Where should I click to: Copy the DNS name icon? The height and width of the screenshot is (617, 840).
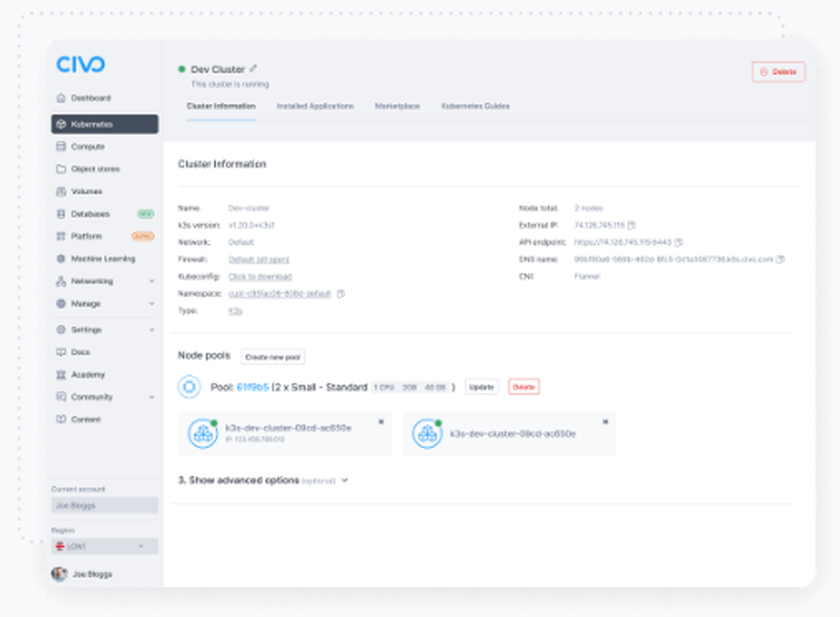coord(780,259)
